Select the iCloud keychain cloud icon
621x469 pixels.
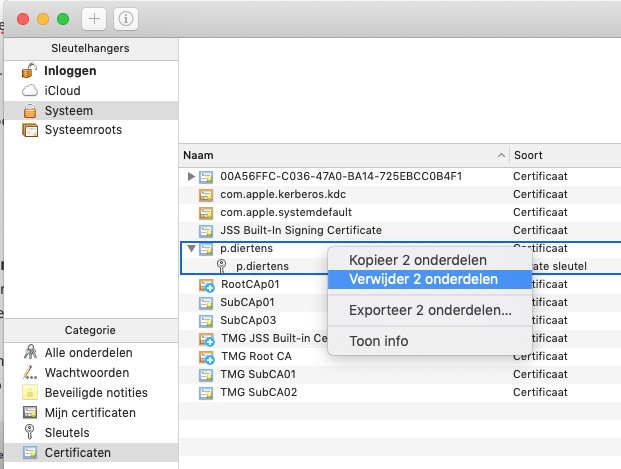[x=30, y=91]
